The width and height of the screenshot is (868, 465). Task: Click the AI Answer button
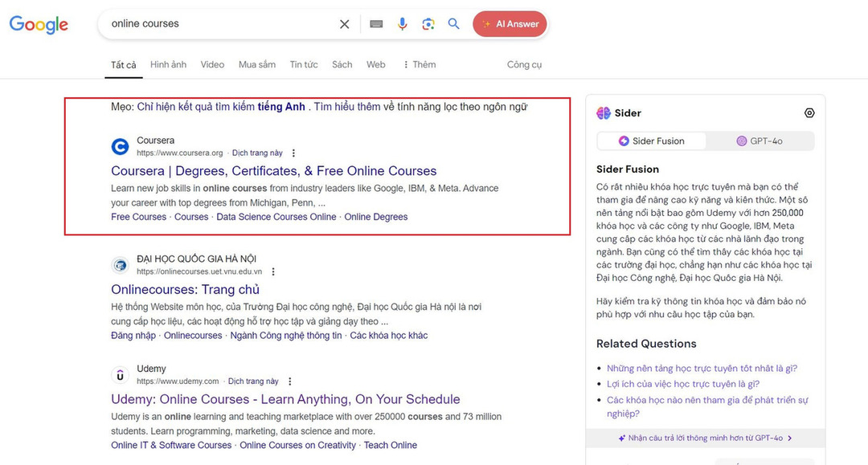click(510, 24)
